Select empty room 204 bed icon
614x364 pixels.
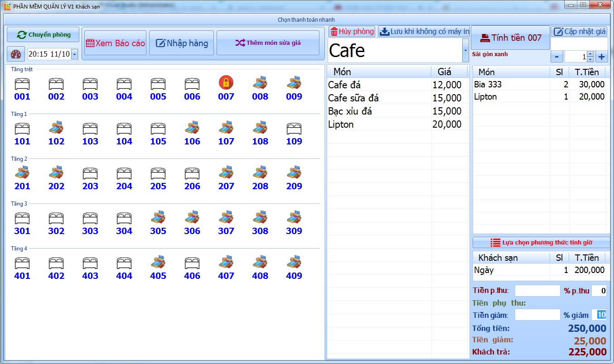click(124, 173)
